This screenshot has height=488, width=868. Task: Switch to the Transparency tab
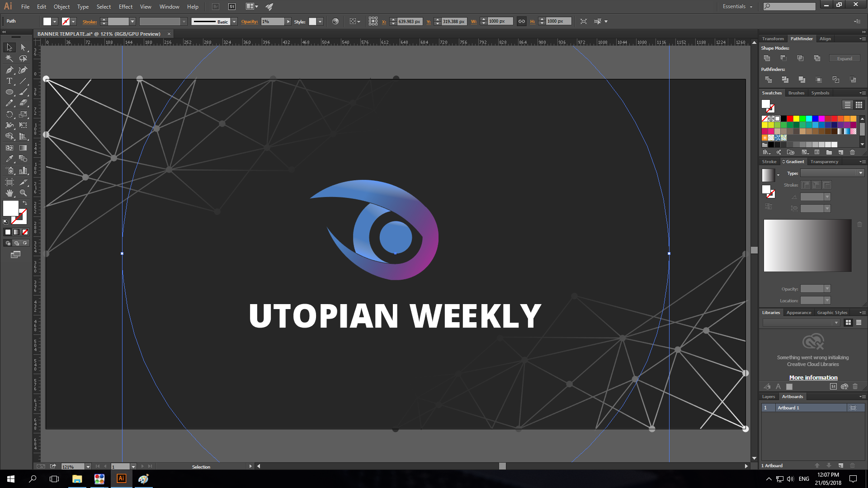tap(824, 162)
